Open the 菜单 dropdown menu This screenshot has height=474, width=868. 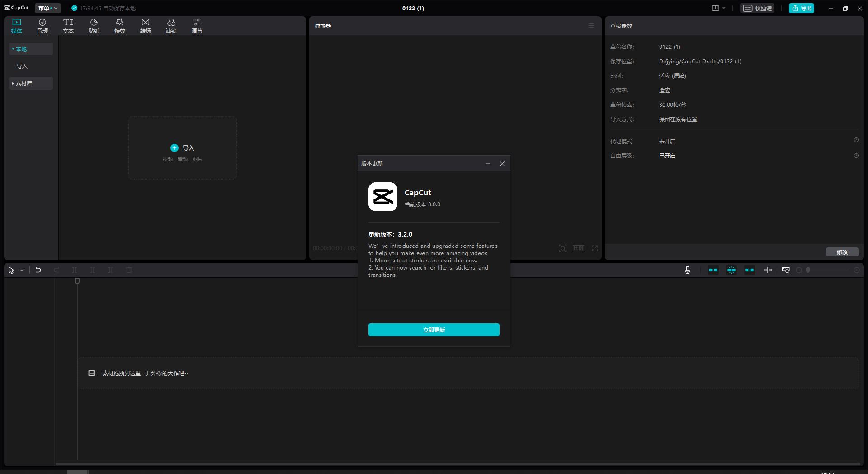[47, 8]
